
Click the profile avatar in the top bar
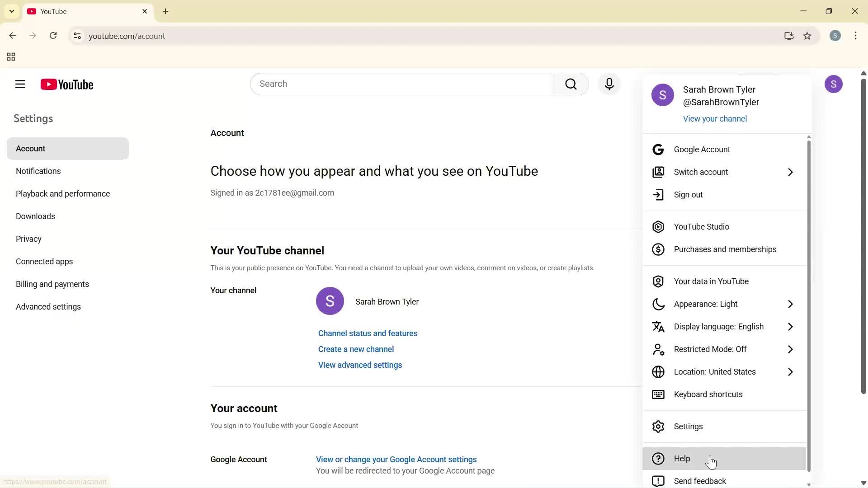pos(834,84)
